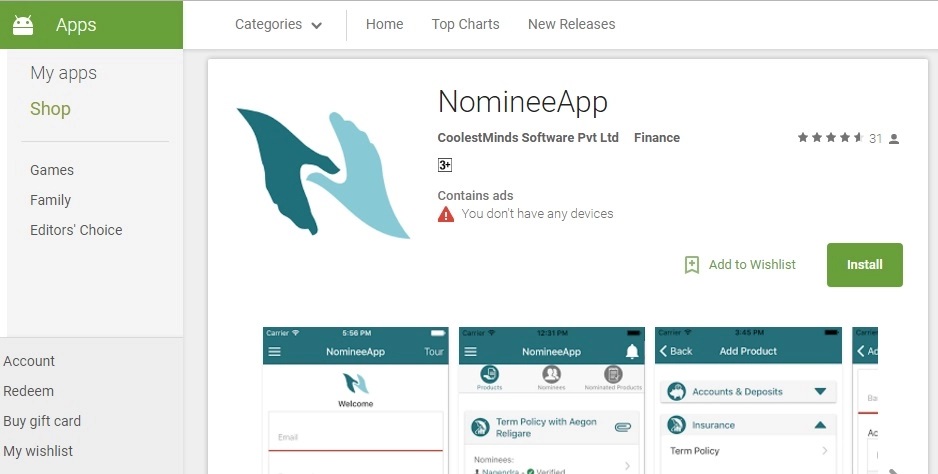Click the green Install button

[864, 265]
